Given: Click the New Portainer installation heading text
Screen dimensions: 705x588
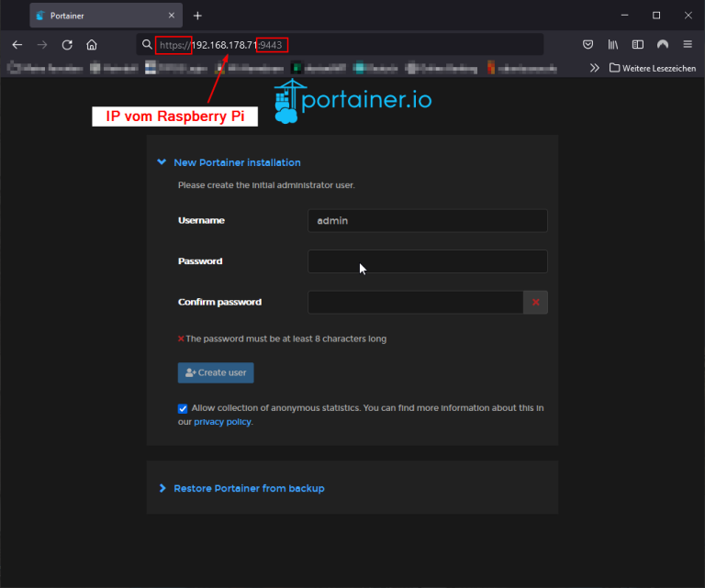Looking at the screenshot, I should click(237, 162).
